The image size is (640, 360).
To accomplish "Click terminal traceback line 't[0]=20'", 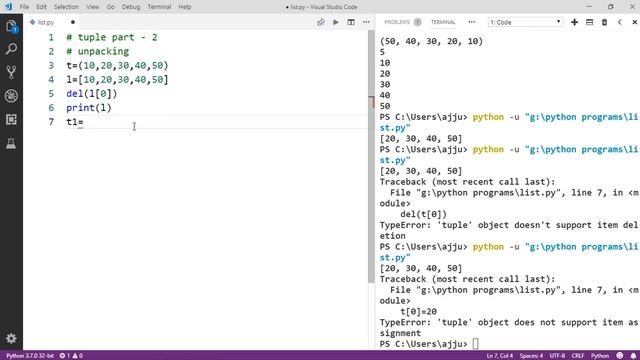I will [418, 311].
